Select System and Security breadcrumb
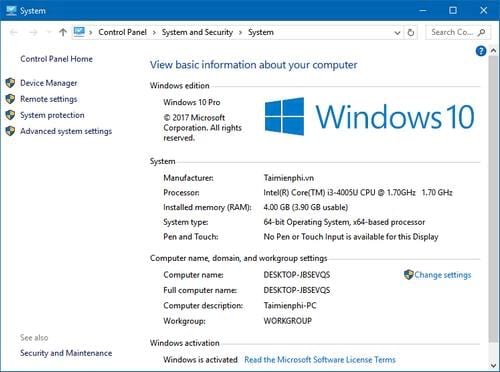The width and height of the screenshot is (500, 372). point(197,32)
